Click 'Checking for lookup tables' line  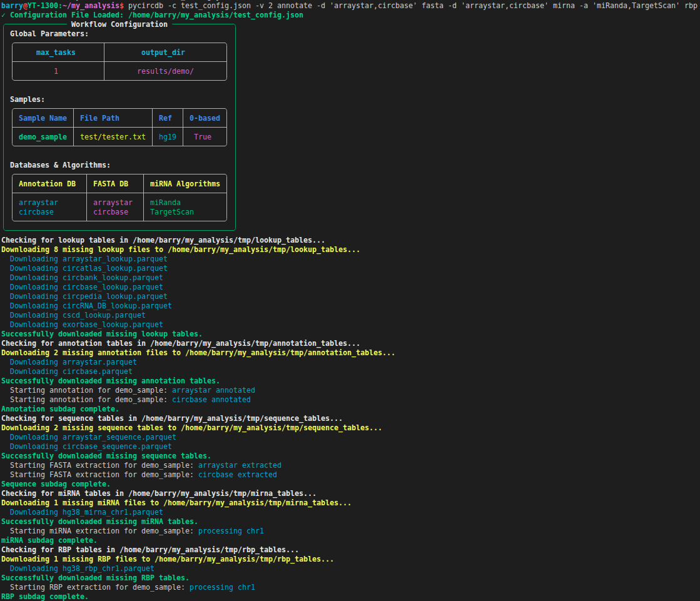163,240
